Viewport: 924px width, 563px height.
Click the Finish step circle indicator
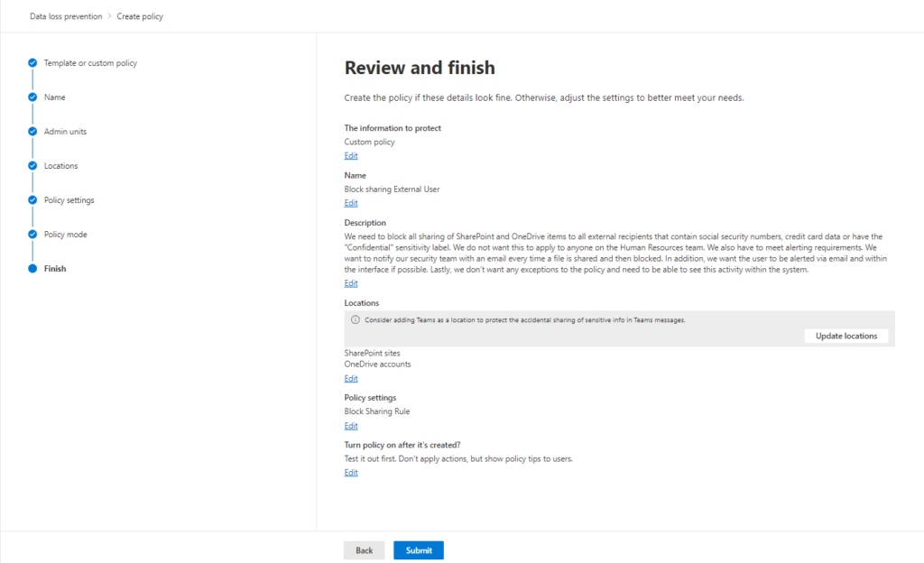(32, 269)
